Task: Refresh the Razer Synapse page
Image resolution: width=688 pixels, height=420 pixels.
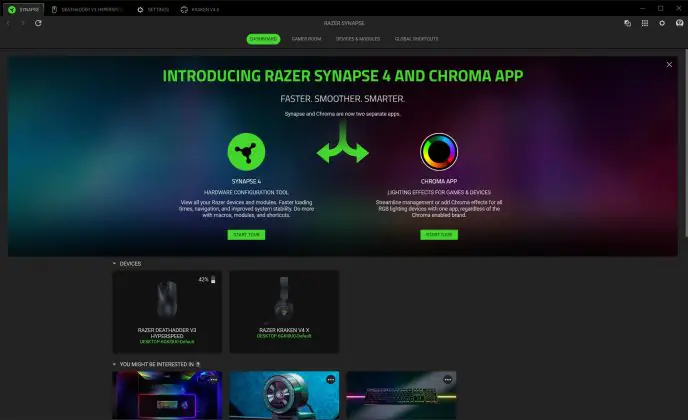Action: pyautogui.click(x=38, y=23)
